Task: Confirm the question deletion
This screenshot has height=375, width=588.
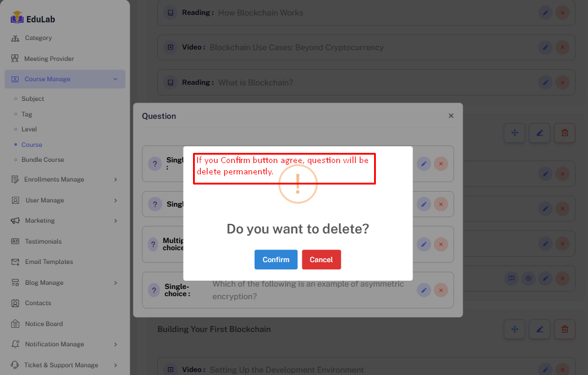Action: pyautogui.click(x=275, y=260)
